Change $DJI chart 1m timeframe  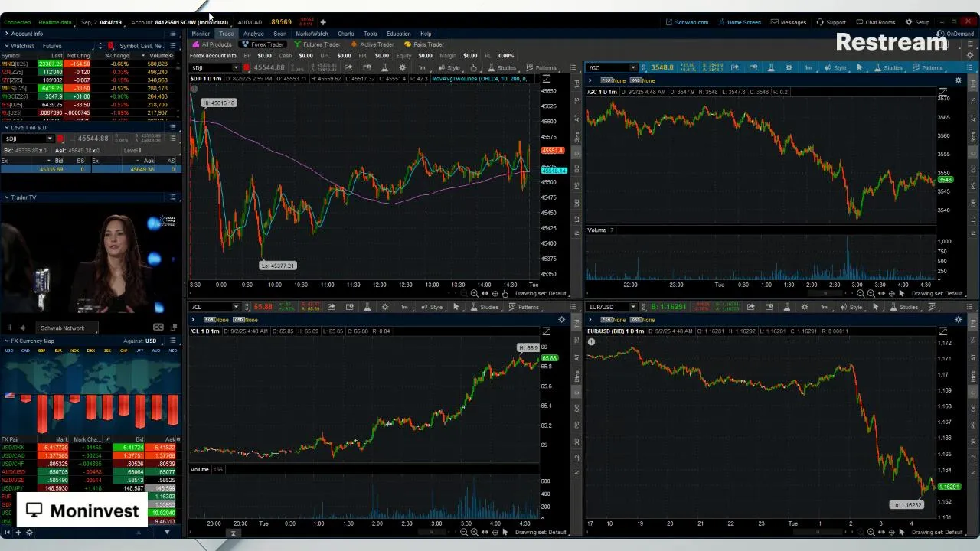point(422,67)
